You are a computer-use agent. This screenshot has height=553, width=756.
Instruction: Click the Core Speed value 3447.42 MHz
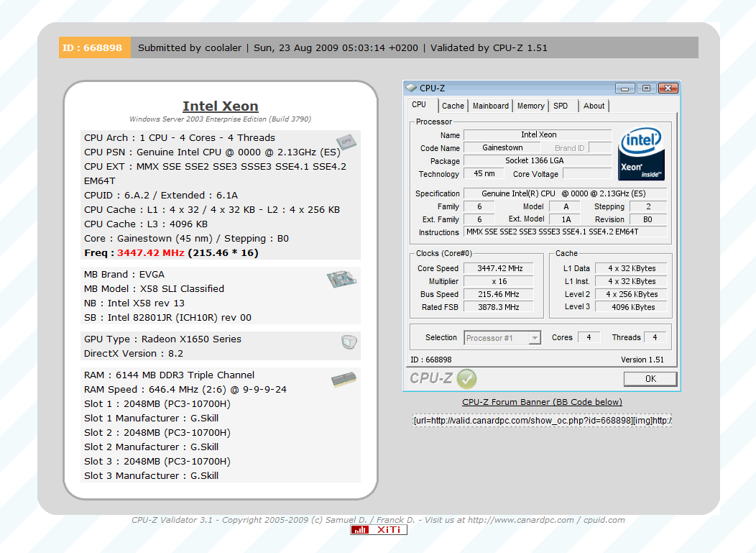pos(499,268)
